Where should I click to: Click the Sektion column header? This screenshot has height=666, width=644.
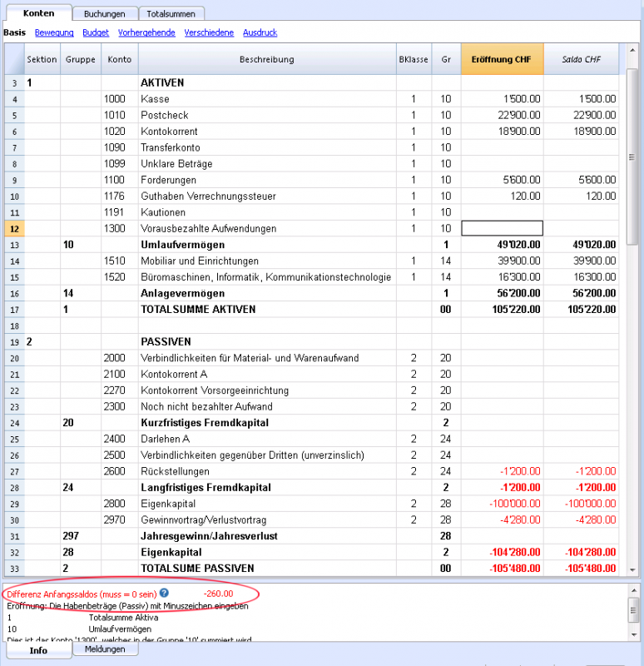tap(42, 59)
